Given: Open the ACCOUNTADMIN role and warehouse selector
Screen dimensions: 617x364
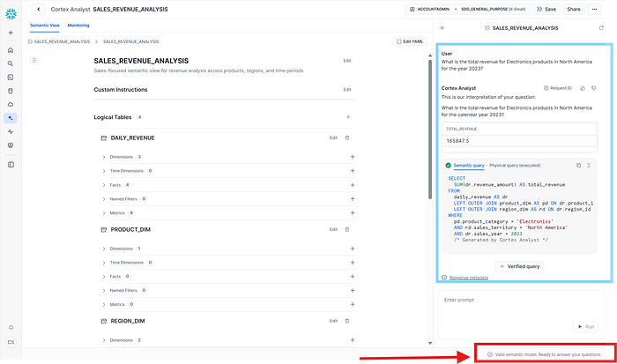Looking at the screenshot, I should pyautogui.click(x=467, y=9).
